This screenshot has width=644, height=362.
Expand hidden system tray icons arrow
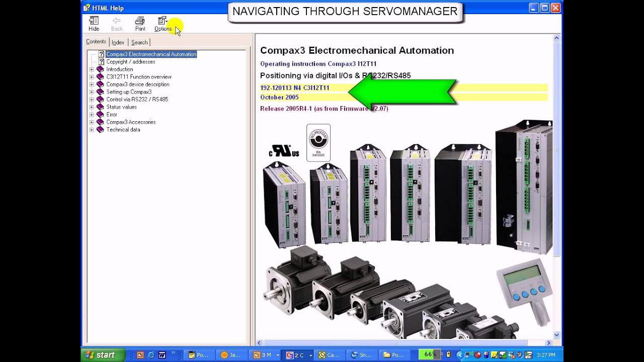coord(461,355)
